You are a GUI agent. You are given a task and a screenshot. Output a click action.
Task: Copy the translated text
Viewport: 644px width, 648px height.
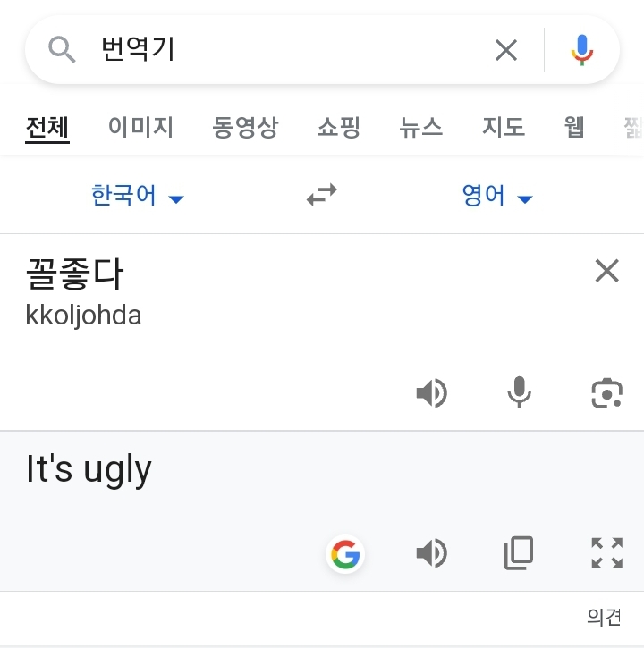click(x=519, y=554)
